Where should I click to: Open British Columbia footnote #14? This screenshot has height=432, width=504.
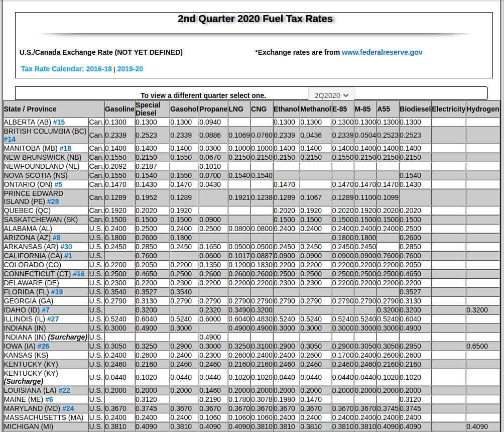click(10, 139)
